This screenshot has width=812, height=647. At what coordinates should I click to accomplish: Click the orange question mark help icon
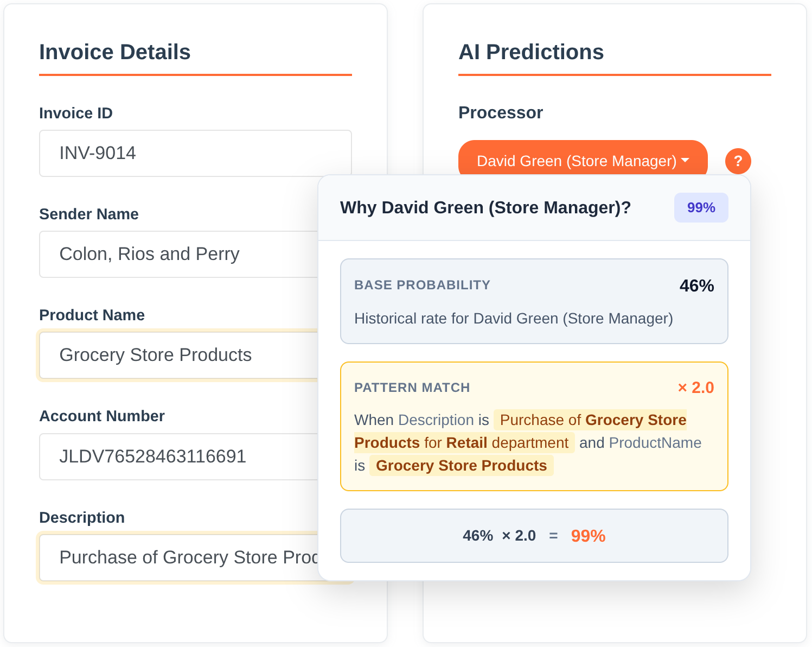(x=738, y=161)
